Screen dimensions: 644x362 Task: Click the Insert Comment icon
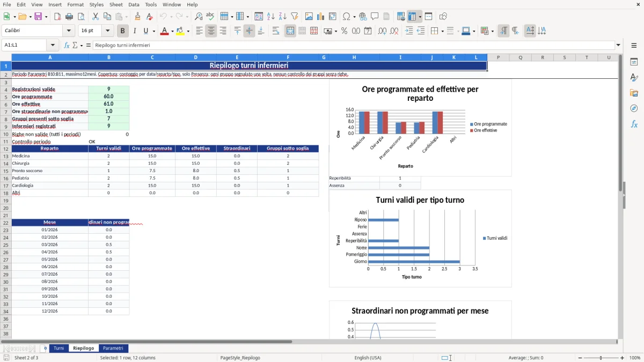tap(375, 17)
